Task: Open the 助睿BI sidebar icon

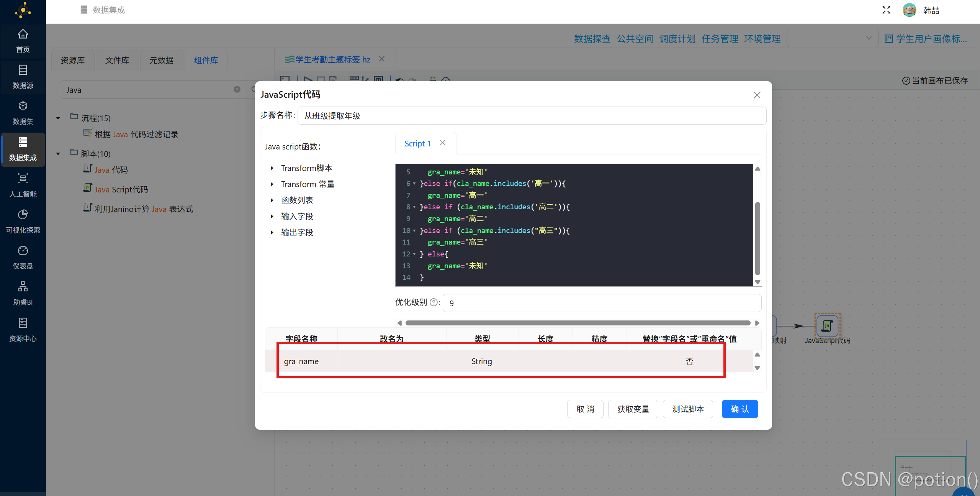Action: point(23,286)
